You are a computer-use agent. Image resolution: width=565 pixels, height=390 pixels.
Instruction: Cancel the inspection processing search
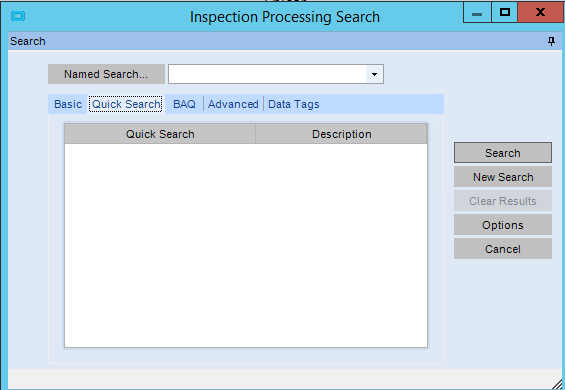(x=503, y=249)
